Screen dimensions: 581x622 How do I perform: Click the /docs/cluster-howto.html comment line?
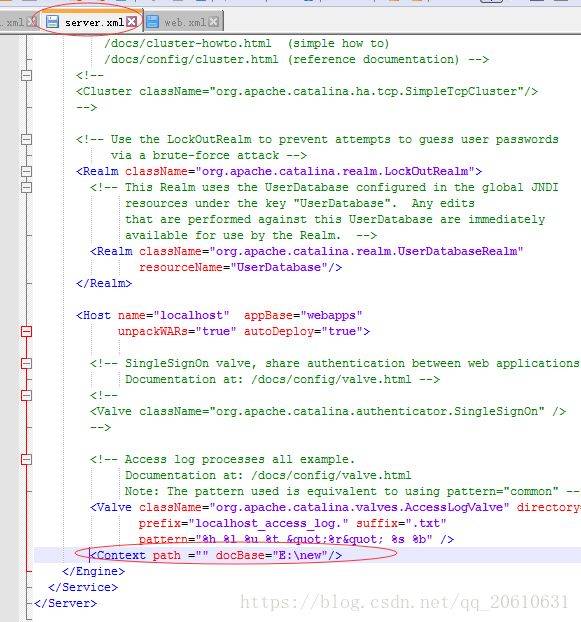[x=246, y=43]
